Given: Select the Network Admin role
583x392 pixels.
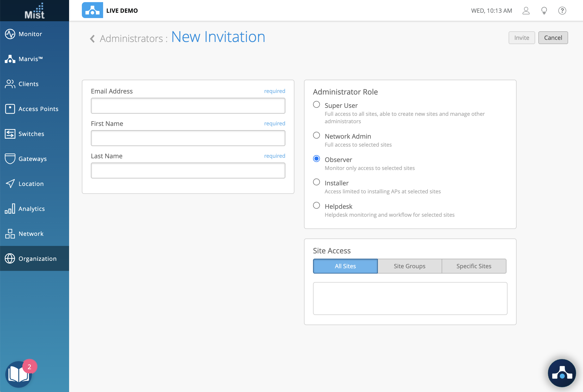Looking at the screenshot, I should pos(316,135).
